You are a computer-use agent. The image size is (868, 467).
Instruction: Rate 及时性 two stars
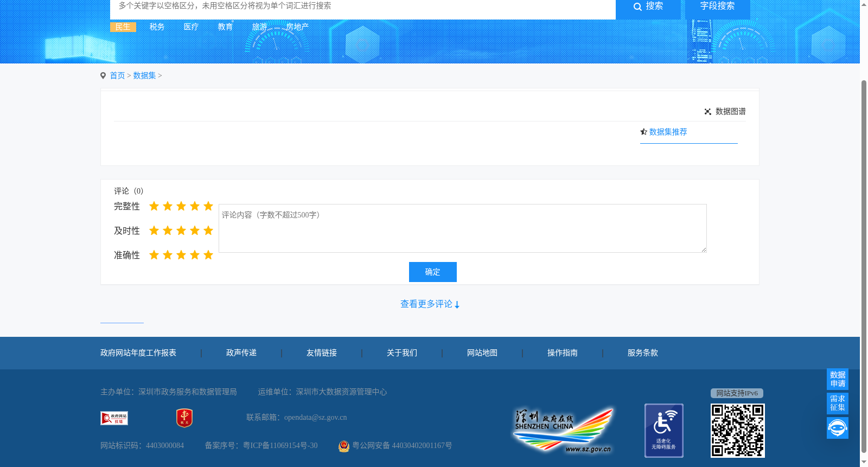[x=168, y=231]
